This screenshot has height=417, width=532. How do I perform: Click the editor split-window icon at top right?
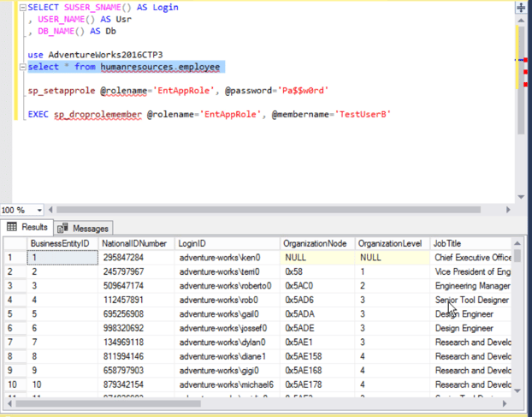click(521, 8)
